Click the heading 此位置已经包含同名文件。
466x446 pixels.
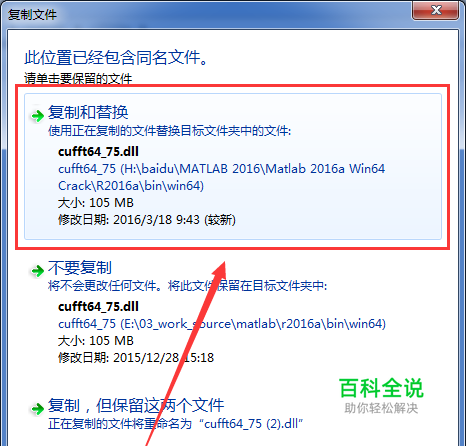tap(116, 57)
